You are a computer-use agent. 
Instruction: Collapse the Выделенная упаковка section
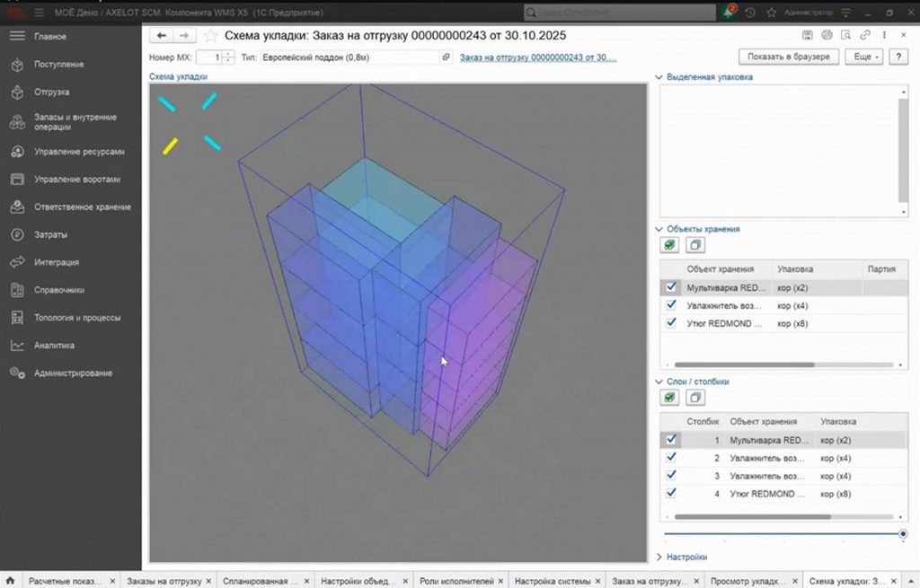coord(659,77)
